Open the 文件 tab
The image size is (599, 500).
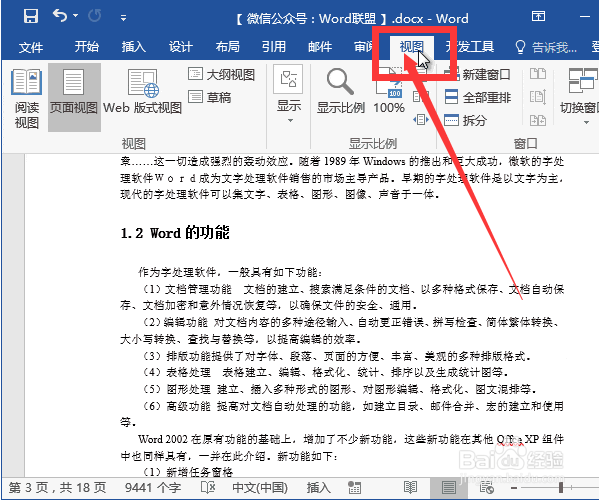31,47
